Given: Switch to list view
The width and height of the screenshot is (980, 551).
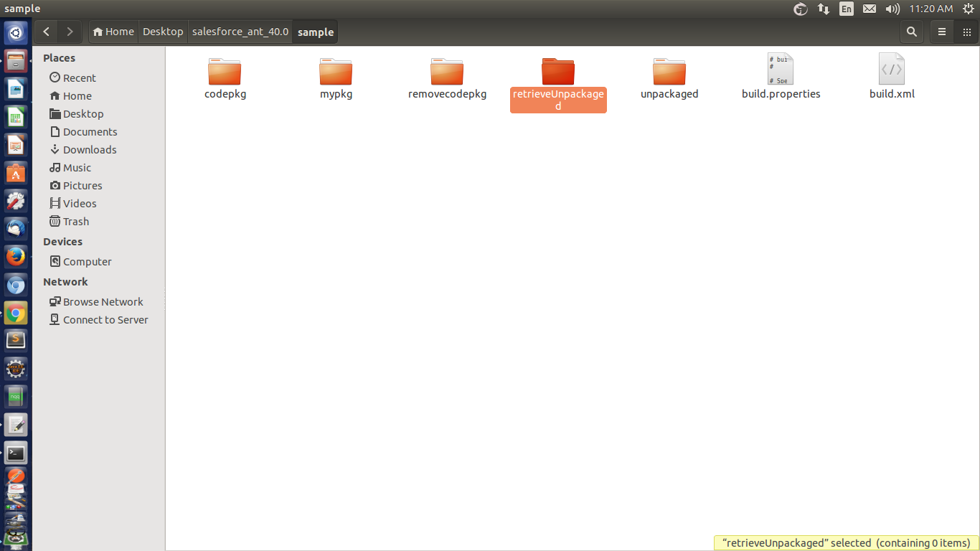Looking at the screenshot, I should (x=942, y=32).
